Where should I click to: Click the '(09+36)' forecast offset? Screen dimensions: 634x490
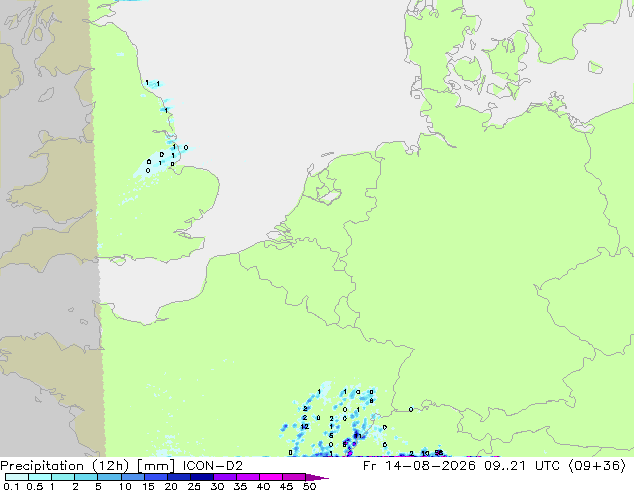(x=597, y=466)
